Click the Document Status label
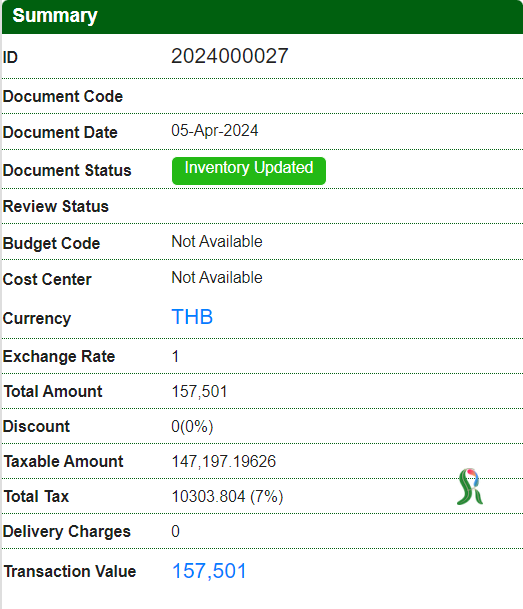Viewport: 523px width, 609px height. pyautogui.click(x=67, y=171)
